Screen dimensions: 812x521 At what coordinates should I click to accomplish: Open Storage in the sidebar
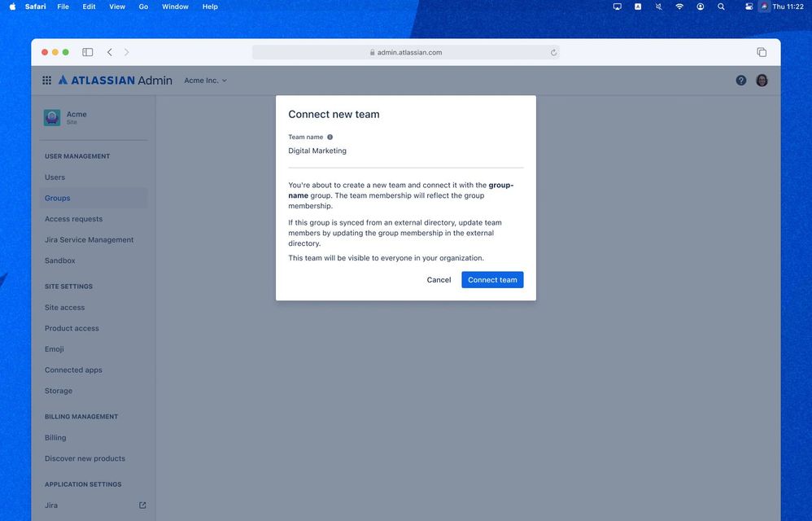[94, 391]
